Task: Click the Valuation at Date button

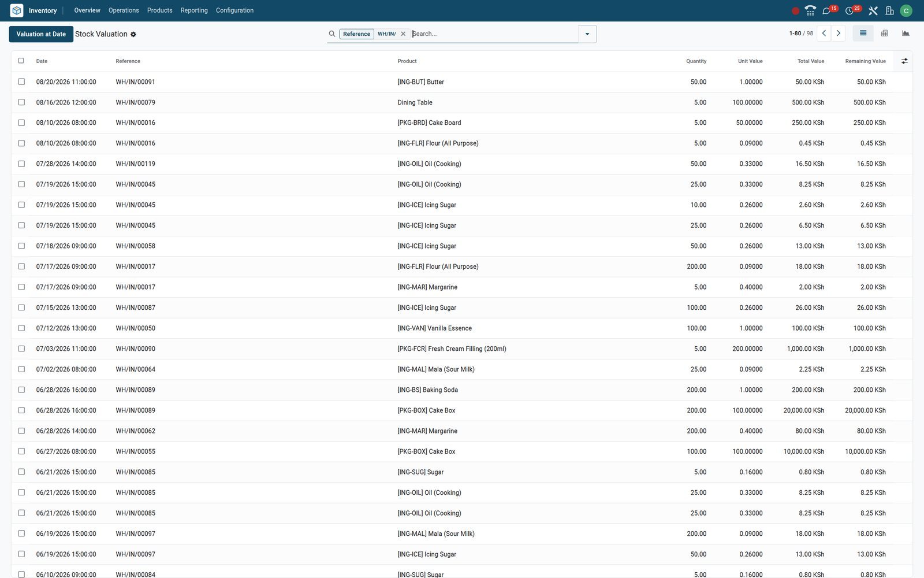Action: 41,34
